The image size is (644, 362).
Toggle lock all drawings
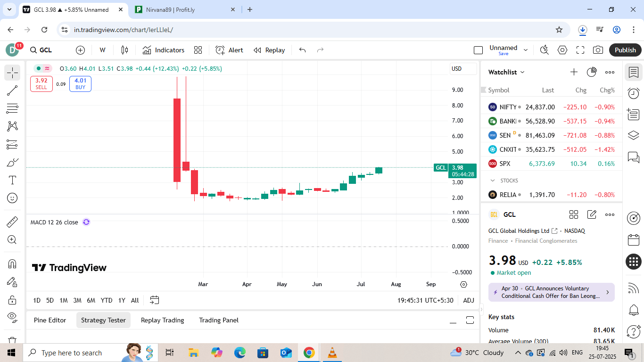pos(12,300)
